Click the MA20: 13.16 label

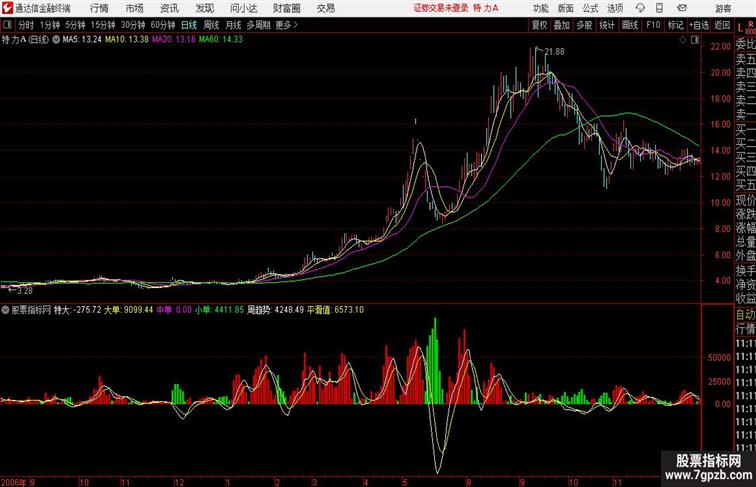[x=174, y=40]
